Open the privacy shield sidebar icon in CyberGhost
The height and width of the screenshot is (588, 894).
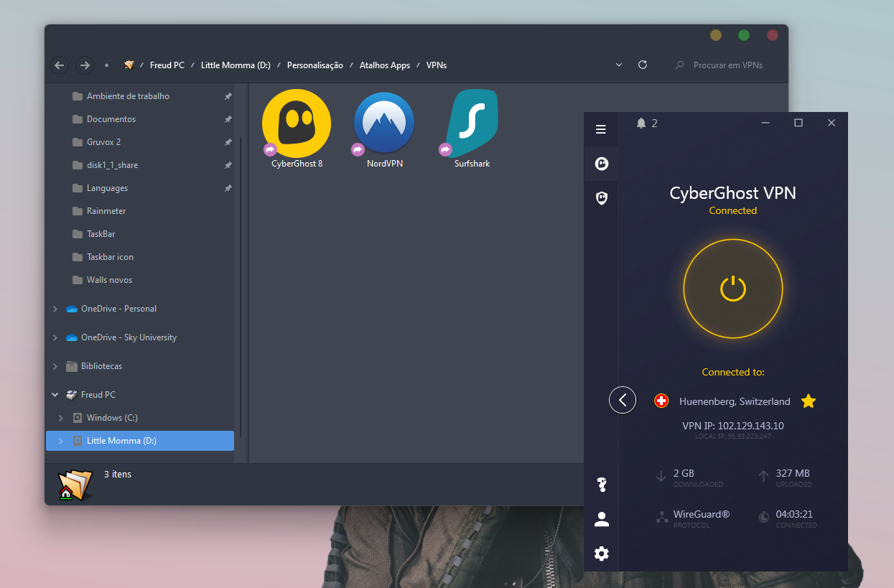coord(602,197)
